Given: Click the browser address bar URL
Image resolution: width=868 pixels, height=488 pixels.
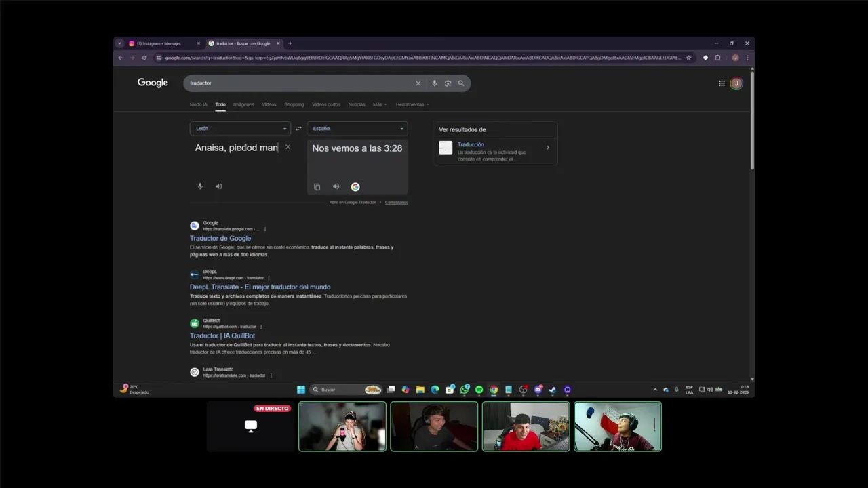Looking at the screenshot, I should coord(422,58).
